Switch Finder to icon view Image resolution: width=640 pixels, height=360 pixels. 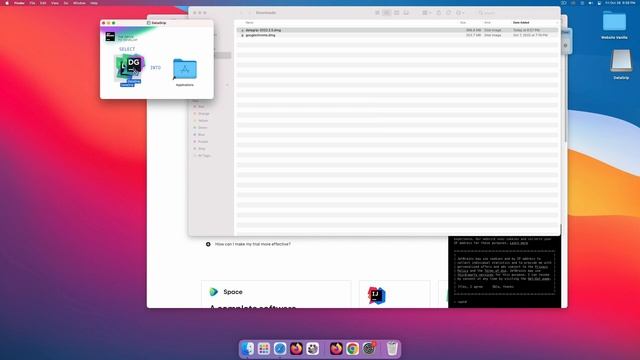coord(377,13)
